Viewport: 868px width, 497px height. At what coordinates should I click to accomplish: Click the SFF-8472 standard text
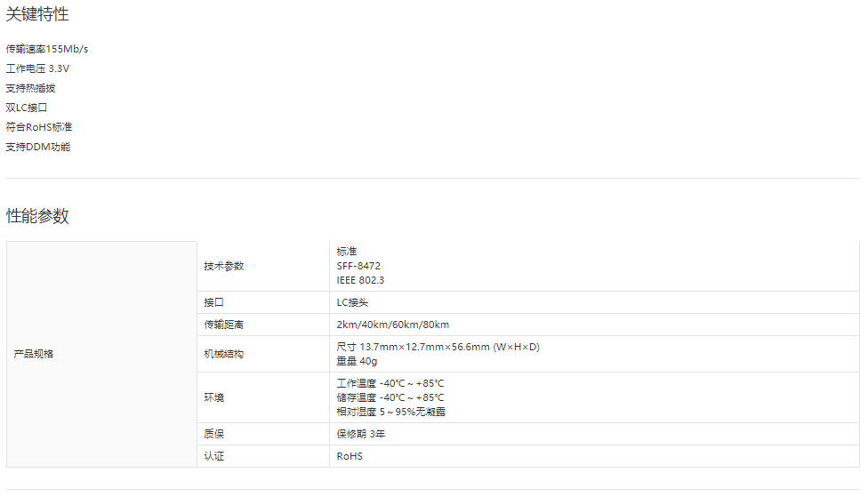click(358, 266)
